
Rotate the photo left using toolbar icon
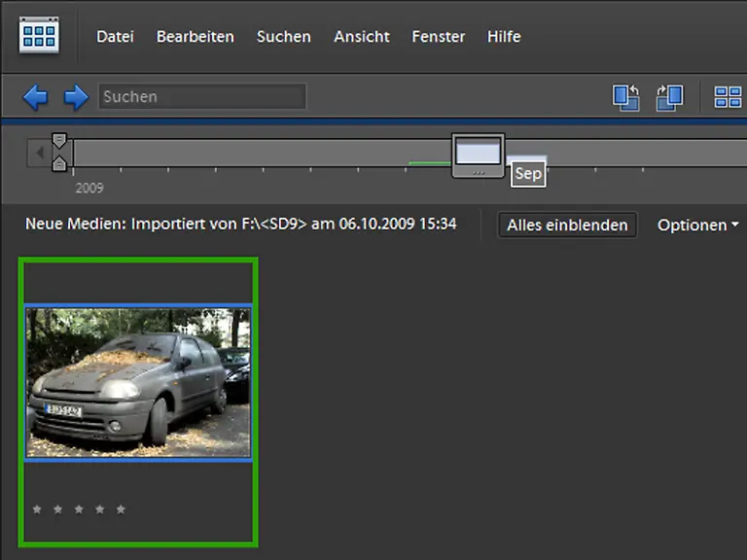(625, 97)
